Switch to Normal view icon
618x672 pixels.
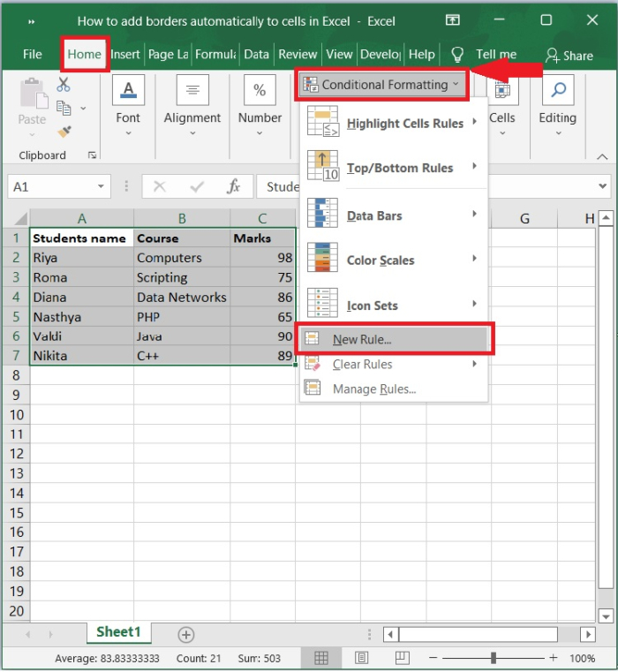point(321,658)
